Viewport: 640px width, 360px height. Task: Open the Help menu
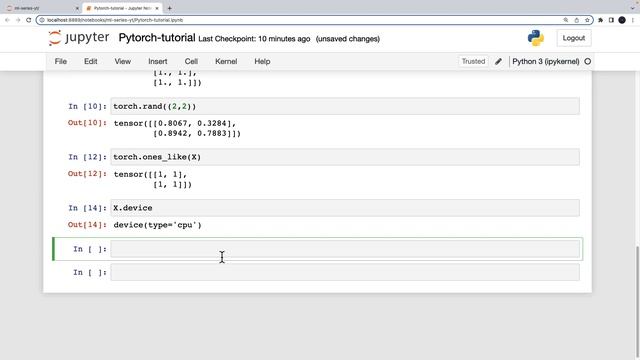(x=262, y=61)
